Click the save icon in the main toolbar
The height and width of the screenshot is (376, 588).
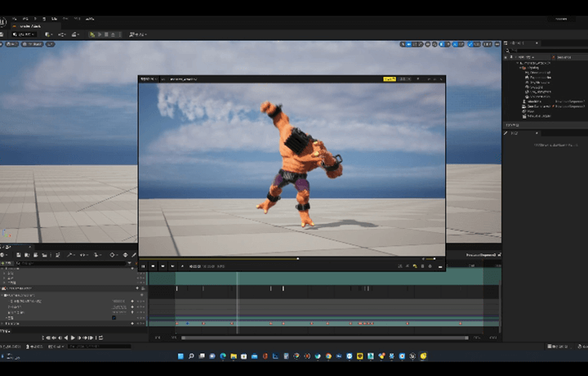1,34
